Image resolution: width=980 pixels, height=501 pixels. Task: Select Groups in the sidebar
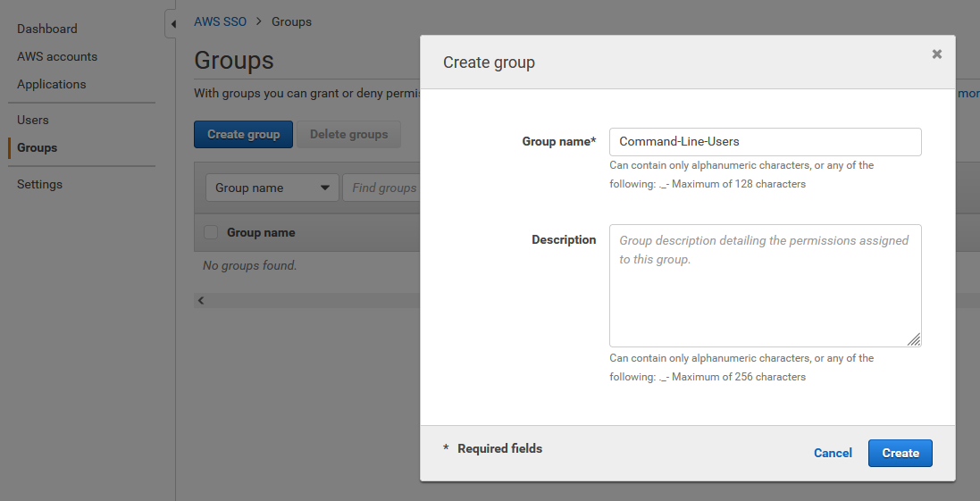(x=37, y=147)
